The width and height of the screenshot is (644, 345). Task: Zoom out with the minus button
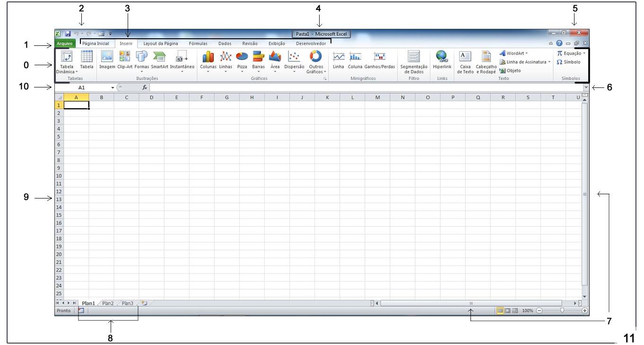click(540, 310)
